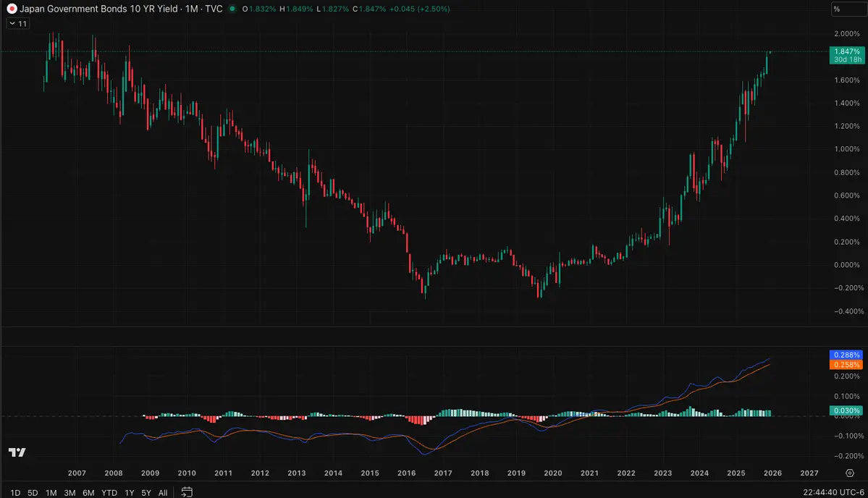Click the closing value C1.847% in header
The width and height of the screenshot is (868, 498).
[x=369, y=9]
